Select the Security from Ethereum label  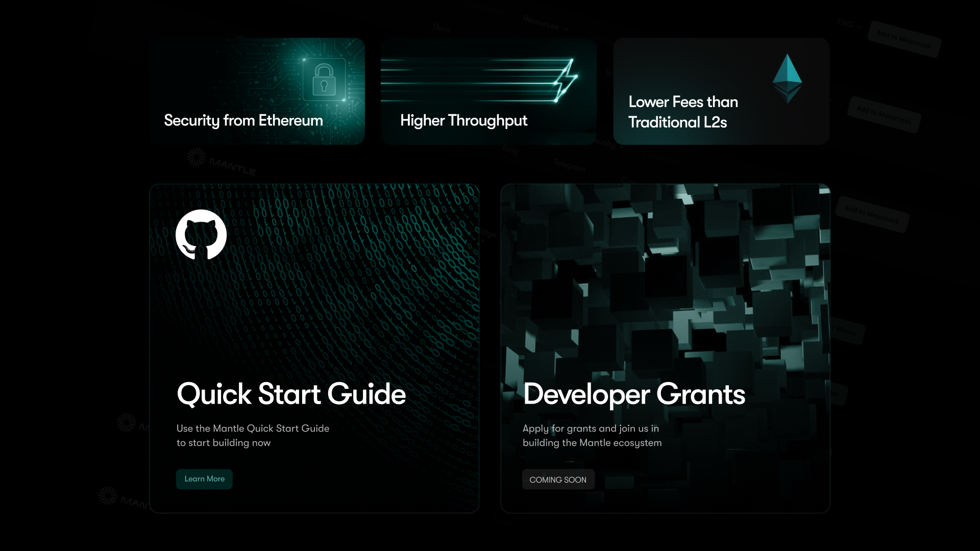tap(243, 120)
